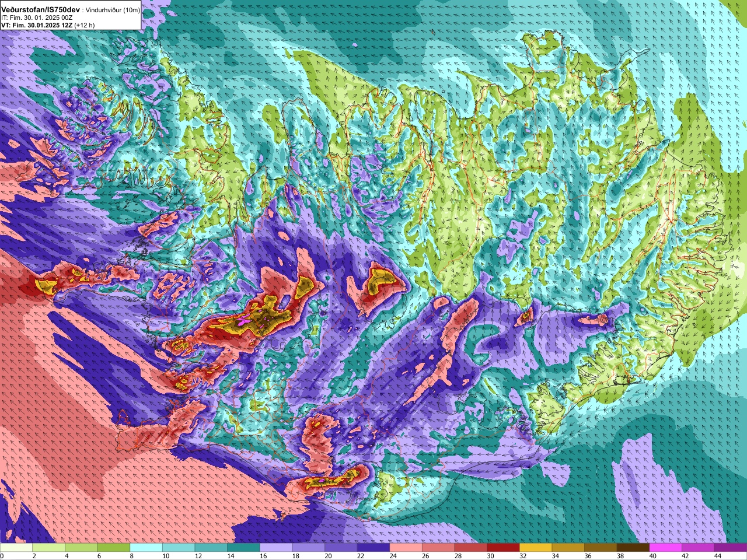
Task: Click the legend scale label '44'
Action: pos(718,556)
